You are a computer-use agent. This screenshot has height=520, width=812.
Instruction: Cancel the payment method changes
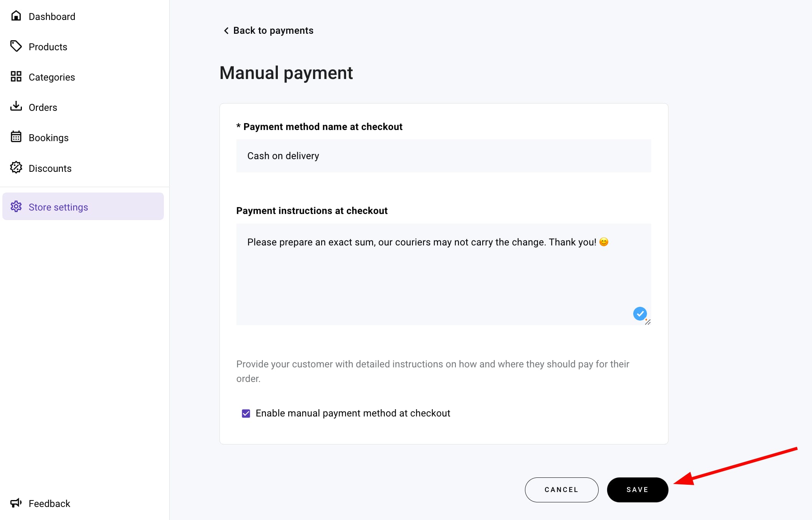(x=561, y=489)
